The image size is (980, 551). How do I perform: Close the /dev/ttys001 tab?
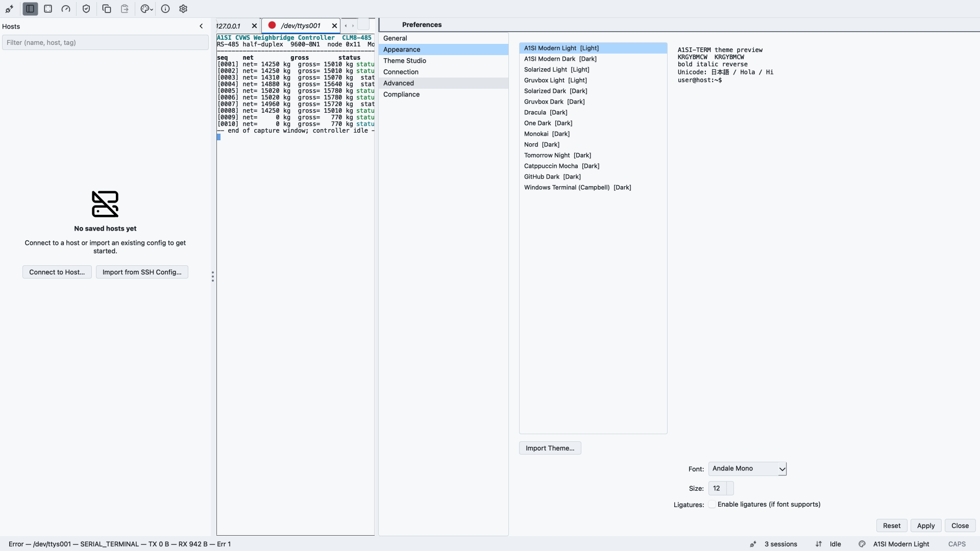tap(334, 26)
